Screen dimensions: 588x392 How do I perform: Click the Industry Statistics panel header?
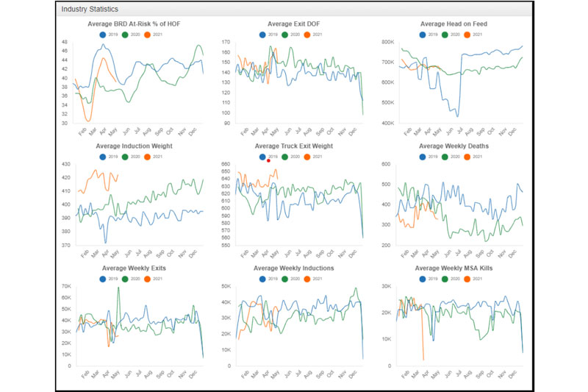295,9
